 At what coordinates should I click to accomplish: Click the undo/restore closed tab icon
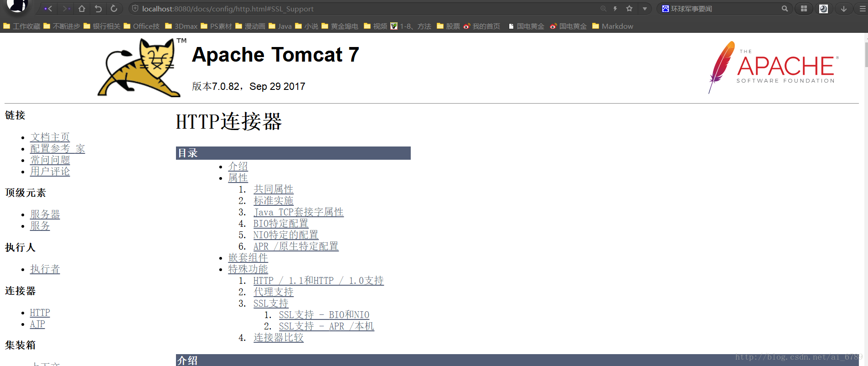98,9
